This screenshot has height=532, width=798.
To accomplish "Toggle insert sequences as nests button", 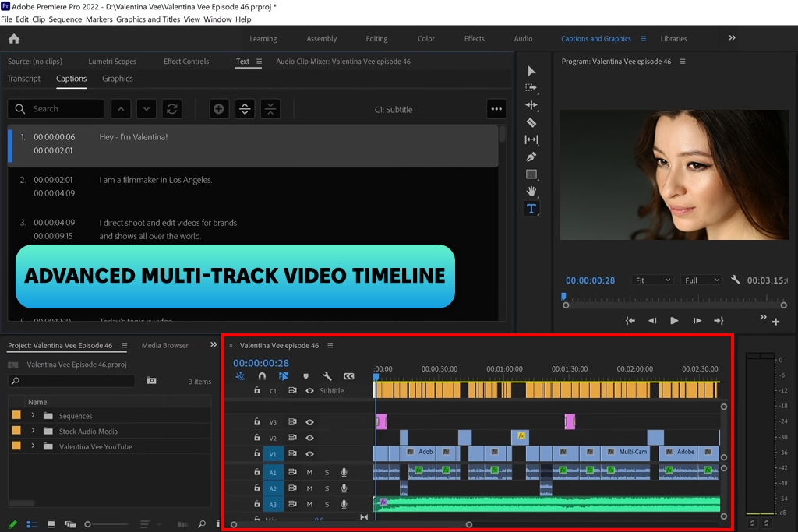I will [240, 376].
